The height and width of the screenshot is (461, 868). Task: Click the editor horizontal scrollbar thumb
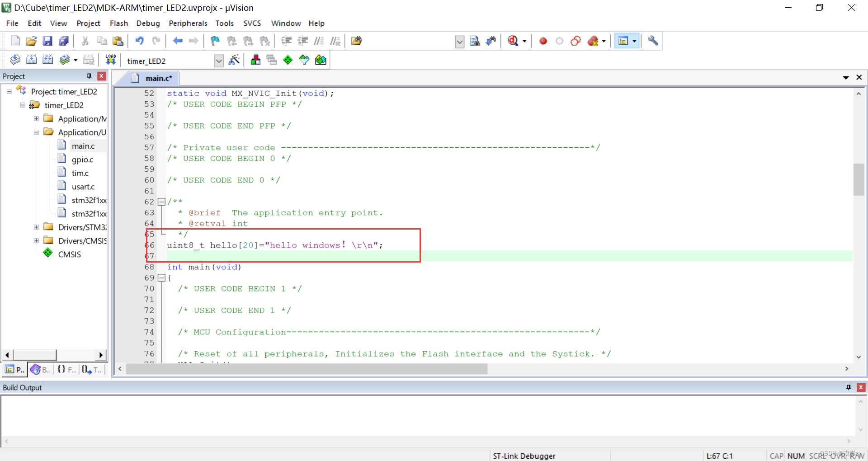[x=307, y=369]
